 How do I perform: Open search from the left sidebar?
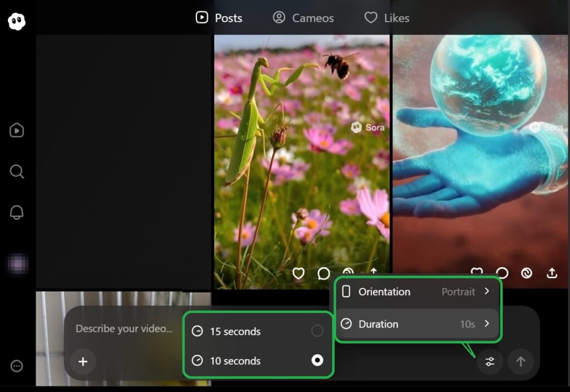tap(17, 171)
